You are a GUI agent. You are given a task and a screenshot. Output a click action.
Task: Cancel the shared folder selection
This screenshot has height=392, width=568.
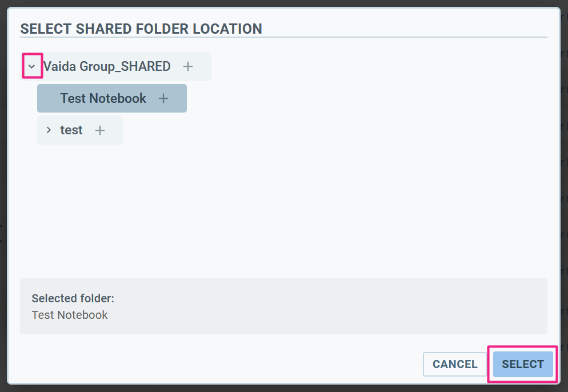pyautogui.click(x=454, y=364)
